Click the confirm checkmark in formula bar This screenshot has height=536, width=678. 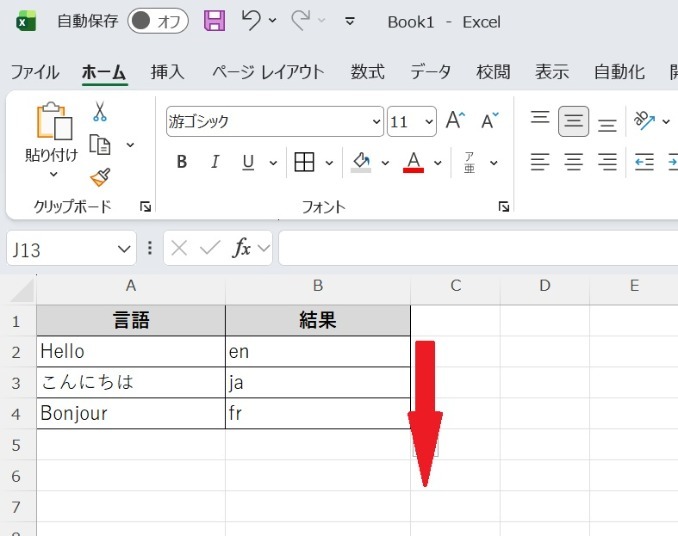210,248
